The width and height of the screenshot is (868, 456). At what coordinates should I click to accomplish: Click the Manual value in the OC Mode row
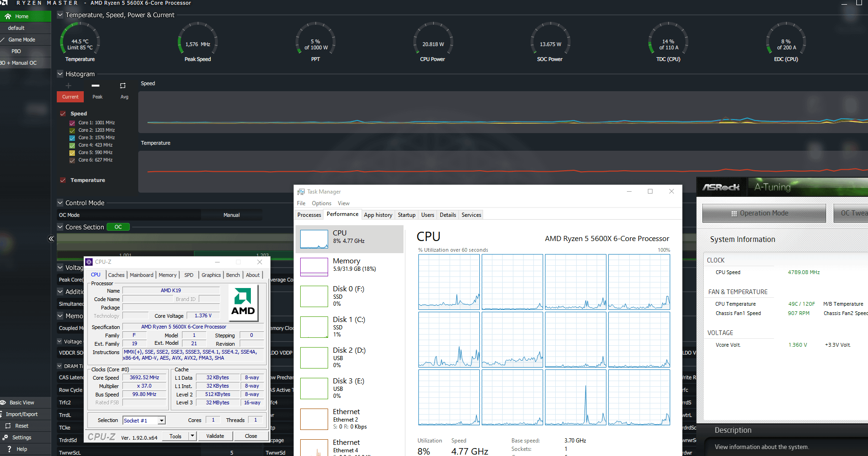click(x=231, y=215)
